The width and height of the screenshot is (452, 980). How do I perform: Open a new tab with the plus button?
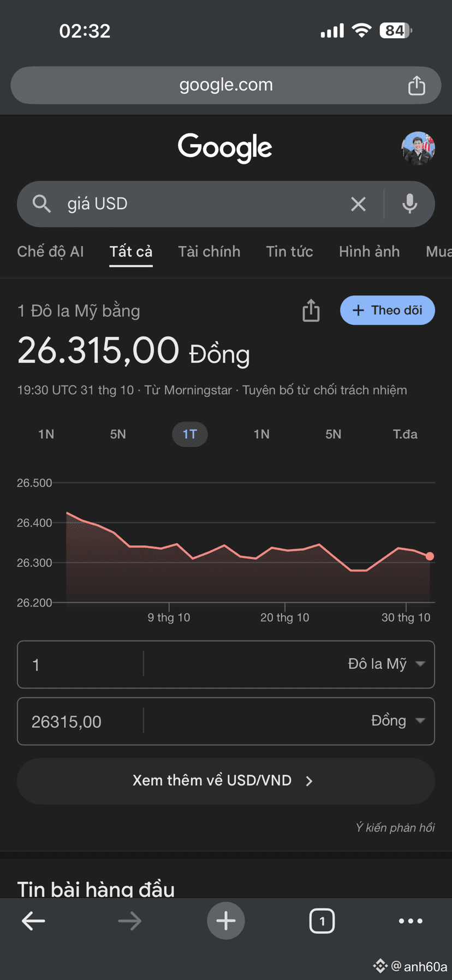(x=226, y=921)
